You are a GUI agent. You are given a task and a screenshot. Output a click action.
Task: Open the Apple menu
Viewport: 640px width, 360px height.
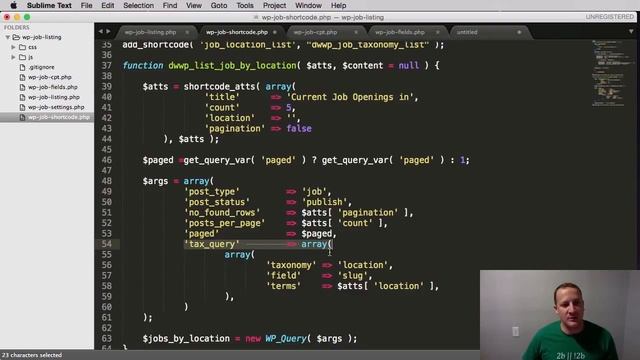(x=13, y=5)
